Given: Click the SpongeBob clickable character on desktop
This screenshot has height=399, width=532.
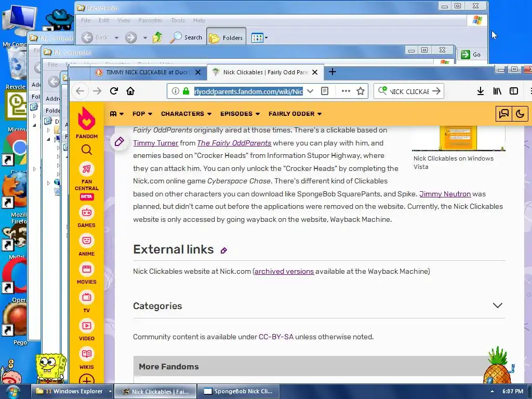Looking at the screenshot, I should (x=50, y=368).
